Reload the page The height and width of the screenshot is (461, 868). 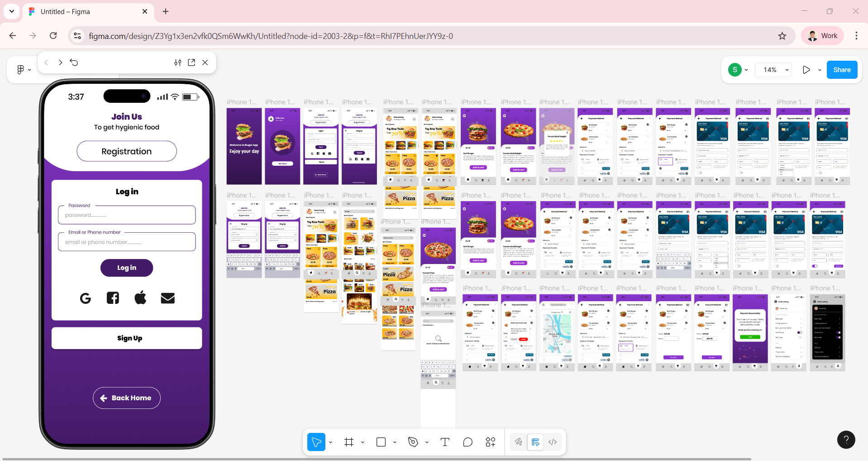[53, 36]
